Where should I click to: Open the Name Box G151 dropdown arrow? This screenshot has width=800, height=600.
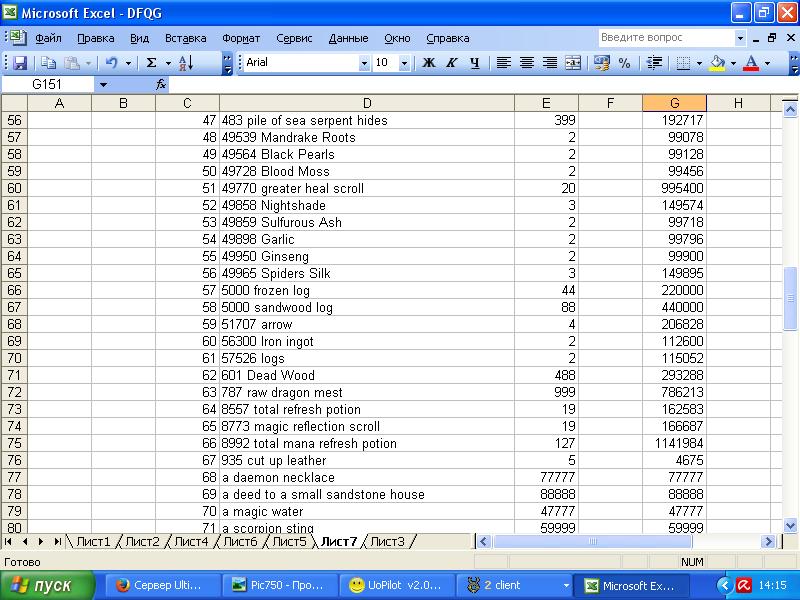pyautogui.click(x=103, y=85)
